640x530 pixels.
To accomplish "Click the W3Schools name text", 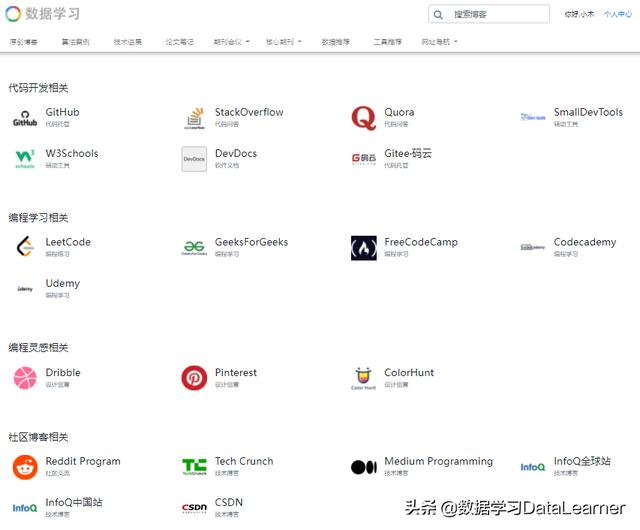I will coord(72,154).
